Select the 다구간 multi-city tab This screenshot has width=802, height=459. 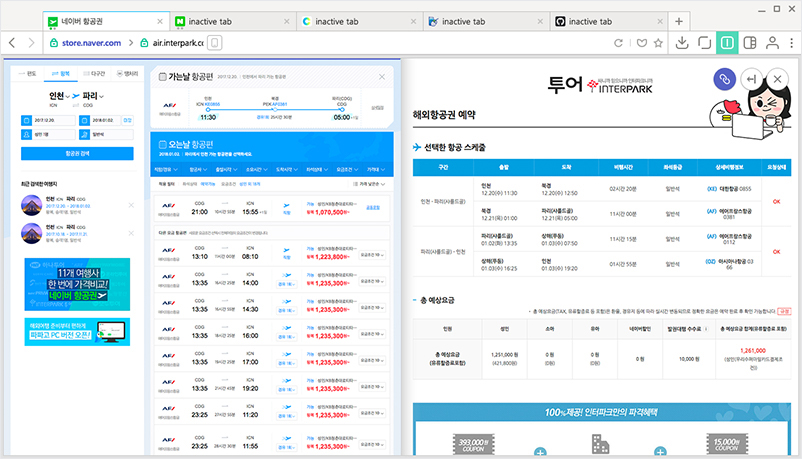[94, 74]
